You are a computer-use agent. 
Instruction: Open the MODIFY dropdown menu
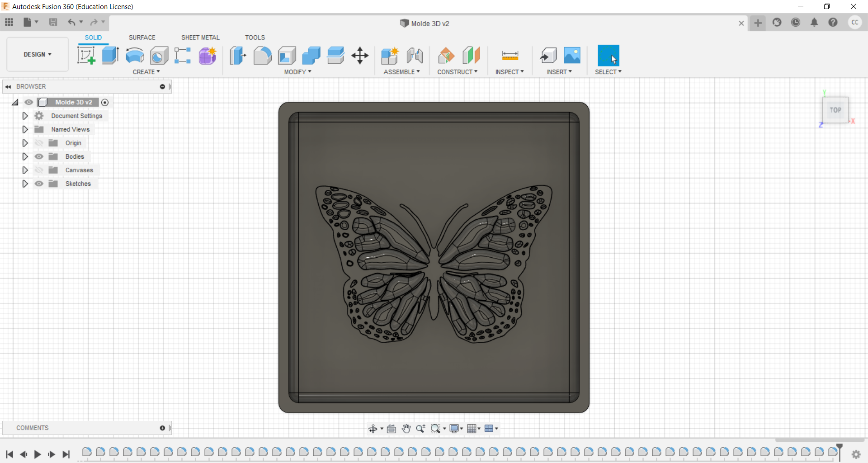298,72
